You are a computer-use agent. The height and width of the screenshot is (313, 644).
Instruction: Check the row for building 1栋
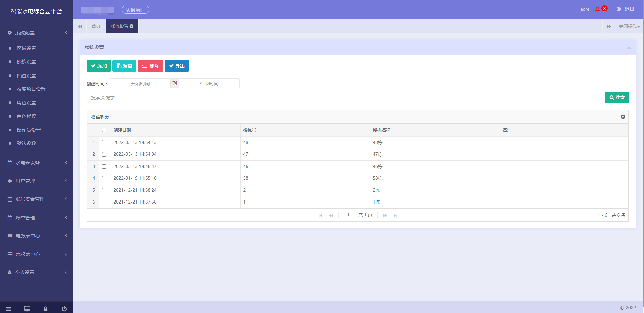click(x=104, y=202)
